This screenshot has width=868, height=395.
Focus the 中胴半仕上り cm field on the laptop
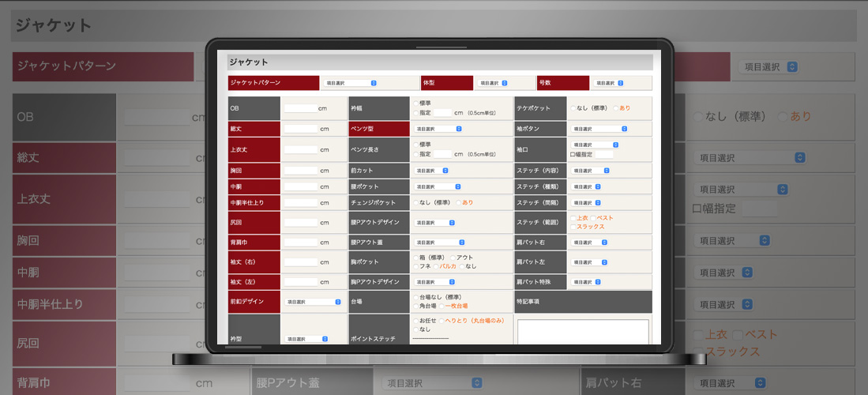[x=301, y=203]
